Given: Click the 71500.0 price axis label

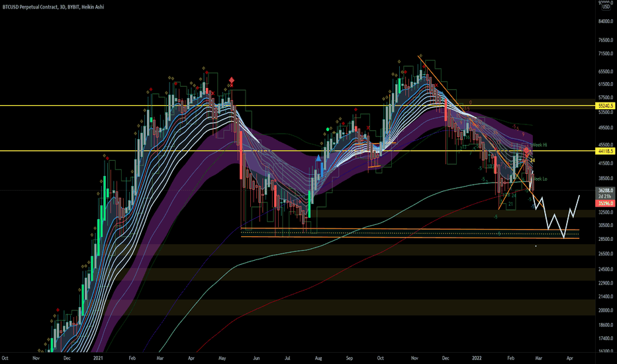Looking at the screenshot, I should pos(606,54).
